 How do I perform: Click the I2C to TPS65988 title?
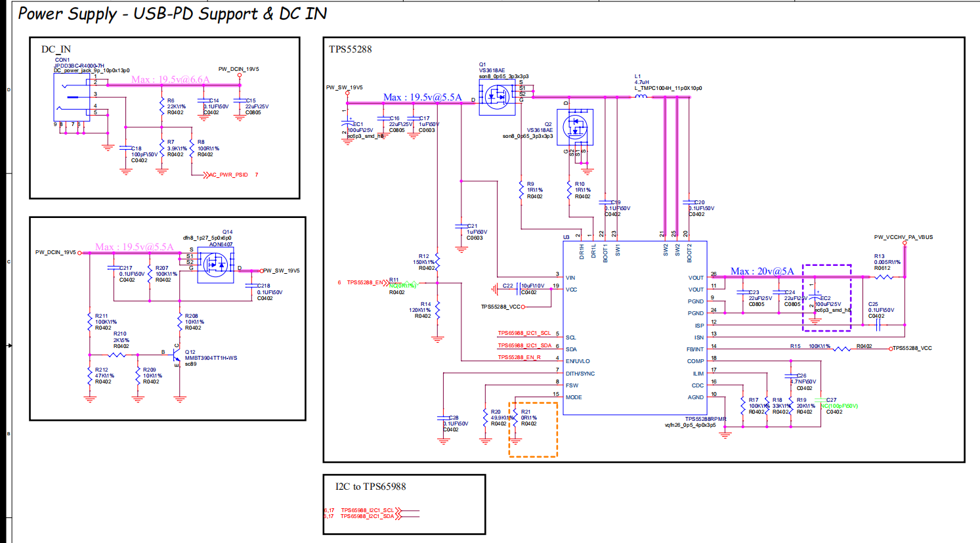point(371,487)
